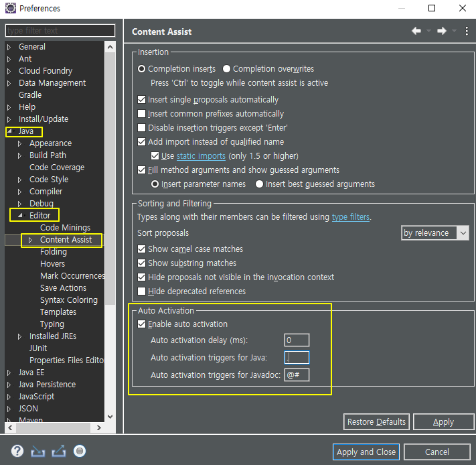Expand the Code Style node
Viewport: 476px width, 465px height.
[x=19, y=180]
